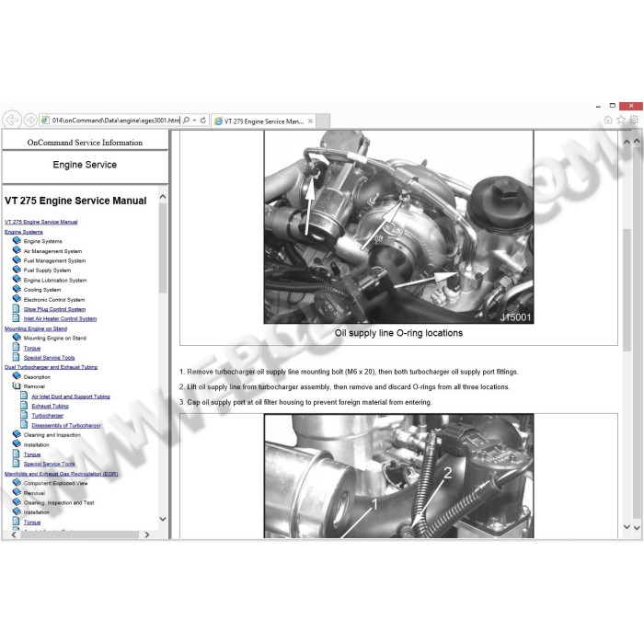Maximize the browser window
644x644 pixels.
coord(612,106)
